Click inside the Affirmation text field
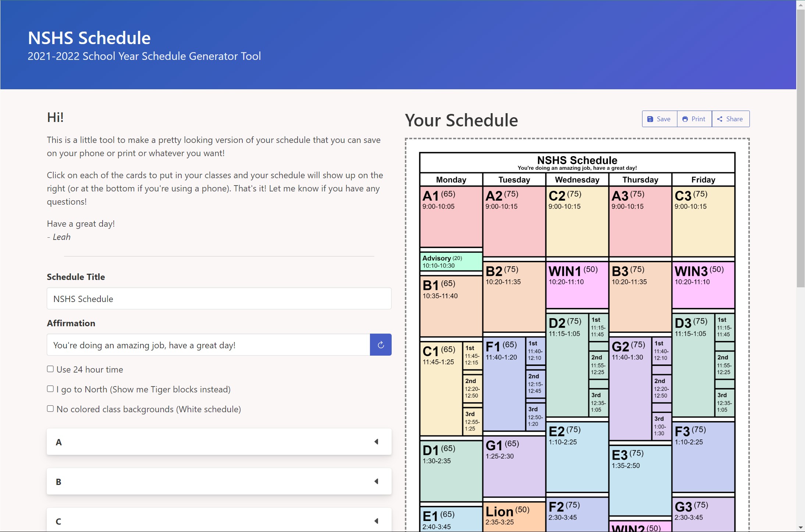Viewport: 805px width, 532px height. 208,345
